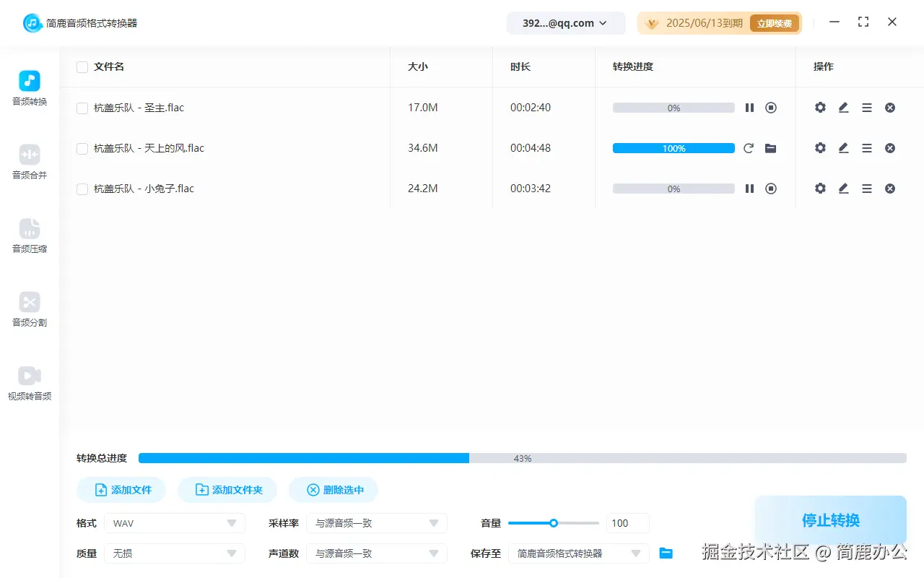Open the 视频转音频 feature

pos(29,382)
